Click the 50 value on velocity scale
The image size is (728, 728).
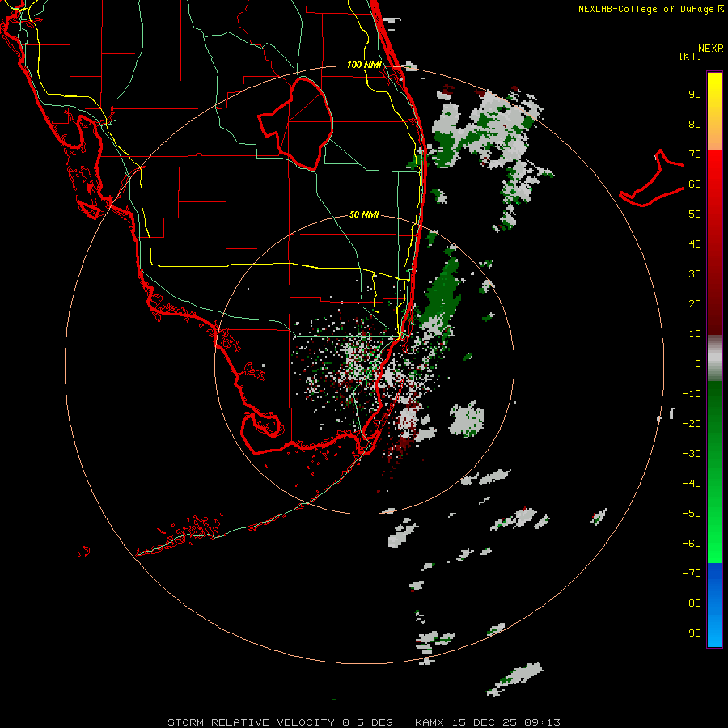[695, 214]
